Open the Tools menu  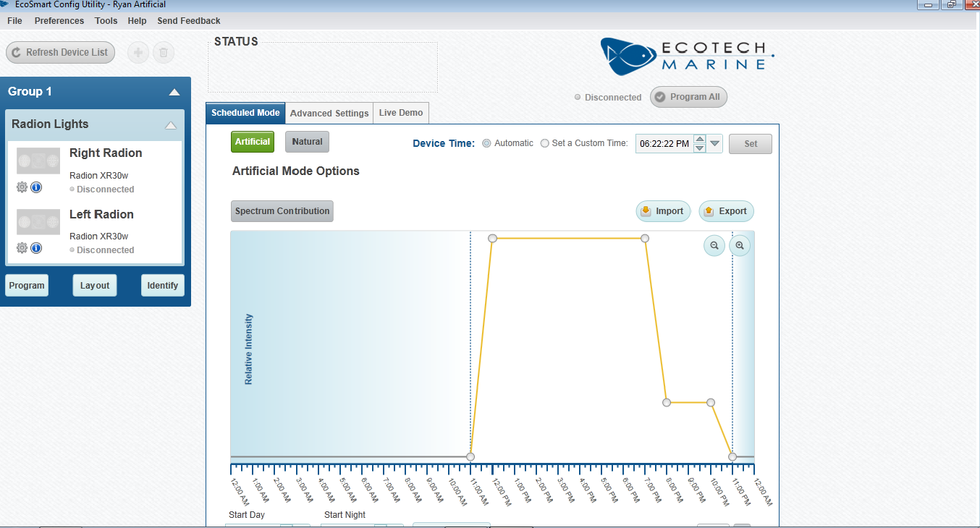tap(106, 21)
